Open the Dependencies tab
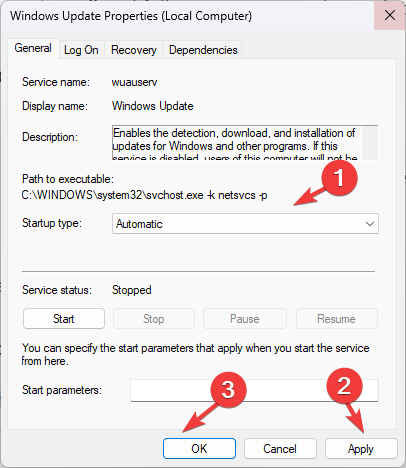406x468 pixels. pos(203,50)
